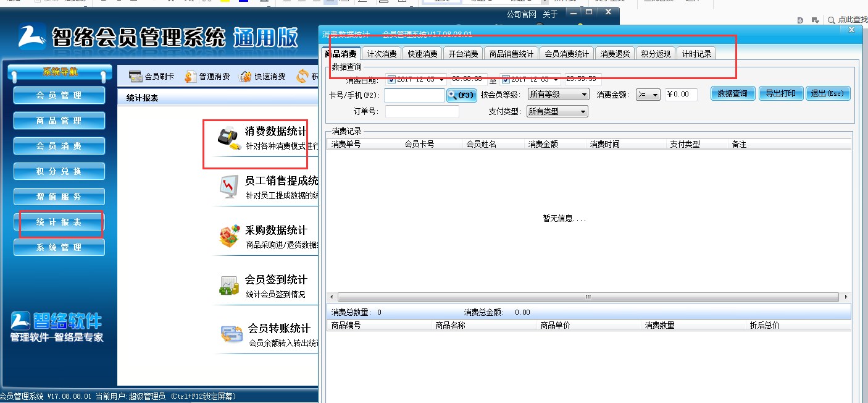
Task: Toggle the start date checkbox
Action: tap(391, 79)
